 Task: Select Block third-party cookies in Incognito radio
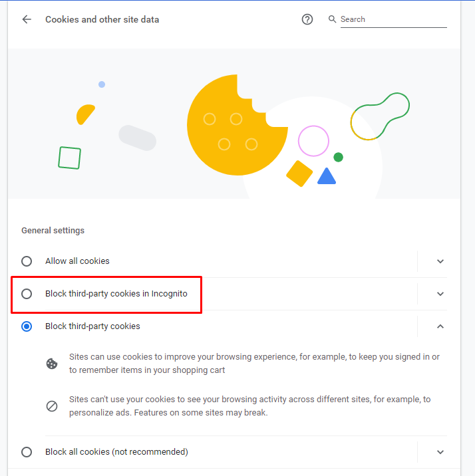(x=27, y=294)
